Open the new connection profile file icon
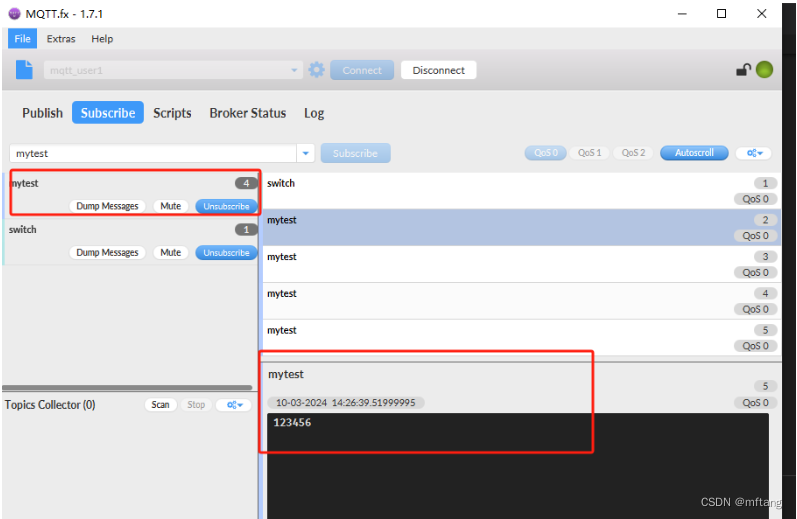This screenshot has height=519, width=797. pyautogui.click(x=24, y=70)
